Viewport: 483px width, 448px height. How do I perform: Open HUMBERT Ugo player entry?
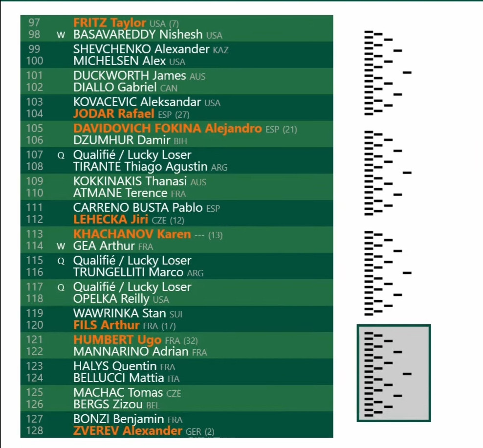point(117,340)
